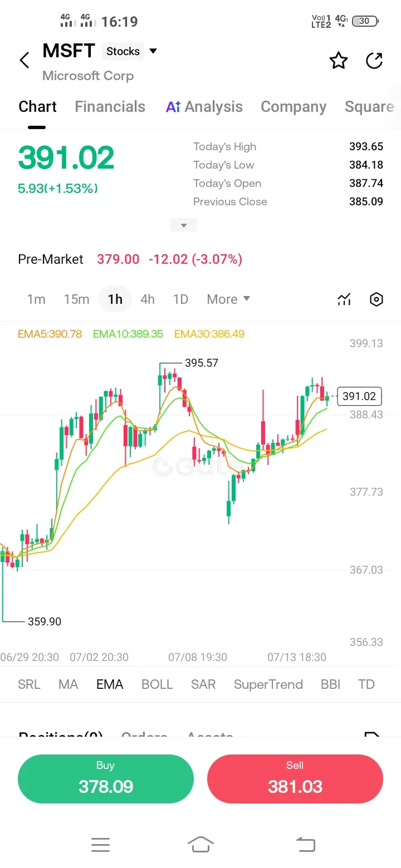Switch to the Financials tab
Screen dimensions: 401x868
110,107
